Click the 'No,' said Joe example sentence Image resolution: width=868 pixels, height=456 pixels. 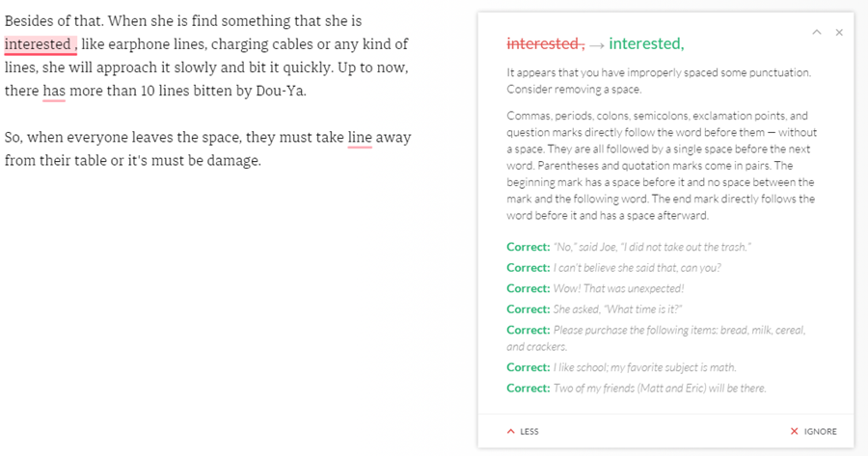652,247
